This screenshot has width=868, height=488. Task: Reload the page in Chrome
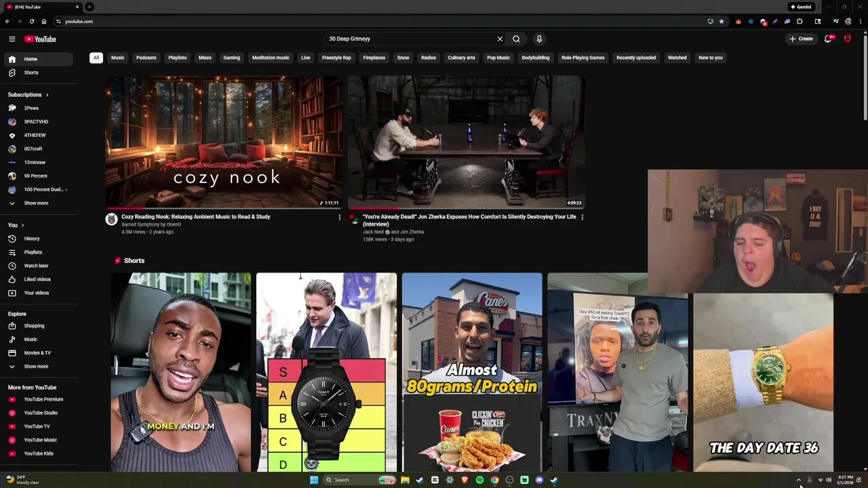(x=31, y=21)
